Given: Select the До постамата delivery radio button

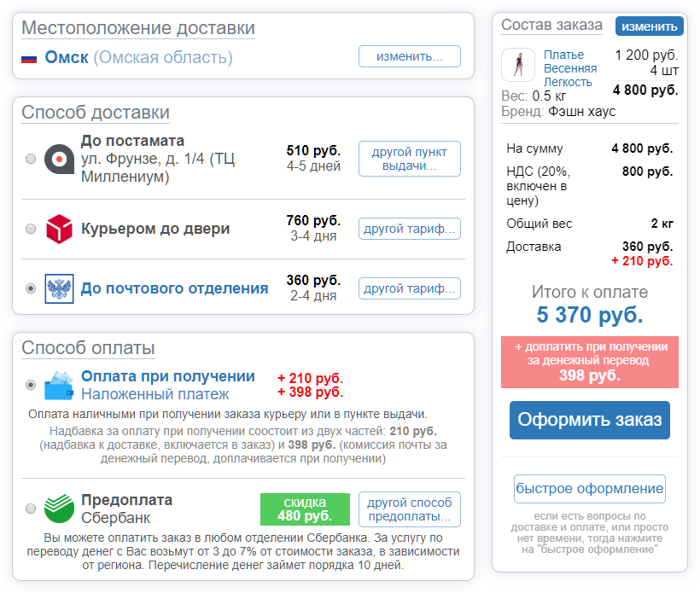Looking at the screenshot, I should (29, 158).
